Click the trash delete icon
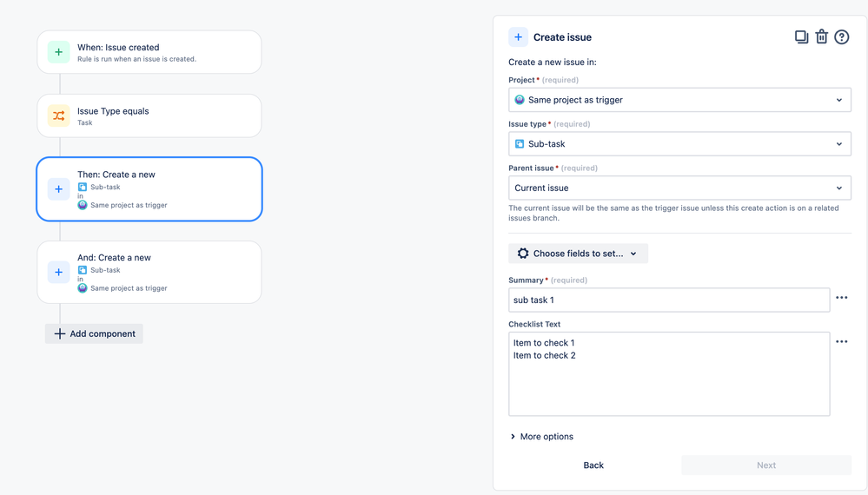868x495 pixels. coord(821,37)
